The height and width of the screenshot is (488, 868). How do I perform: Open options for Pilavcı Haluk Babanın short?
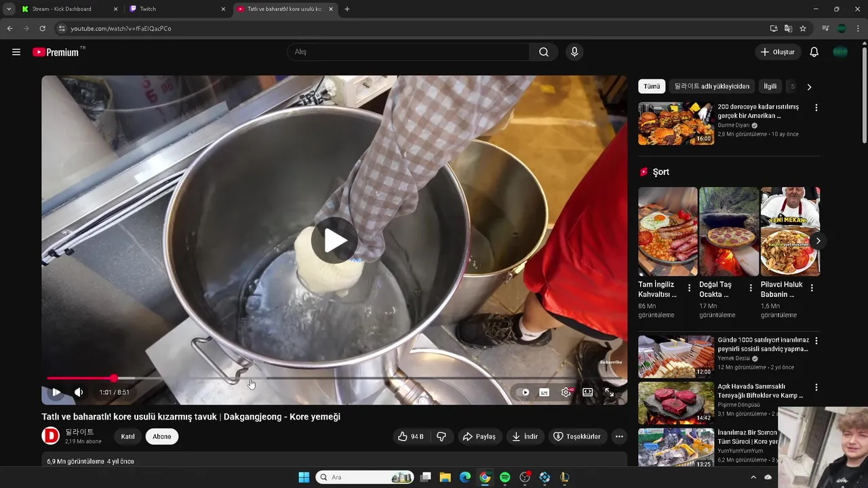pyautogui.click(x=812, y=288)
